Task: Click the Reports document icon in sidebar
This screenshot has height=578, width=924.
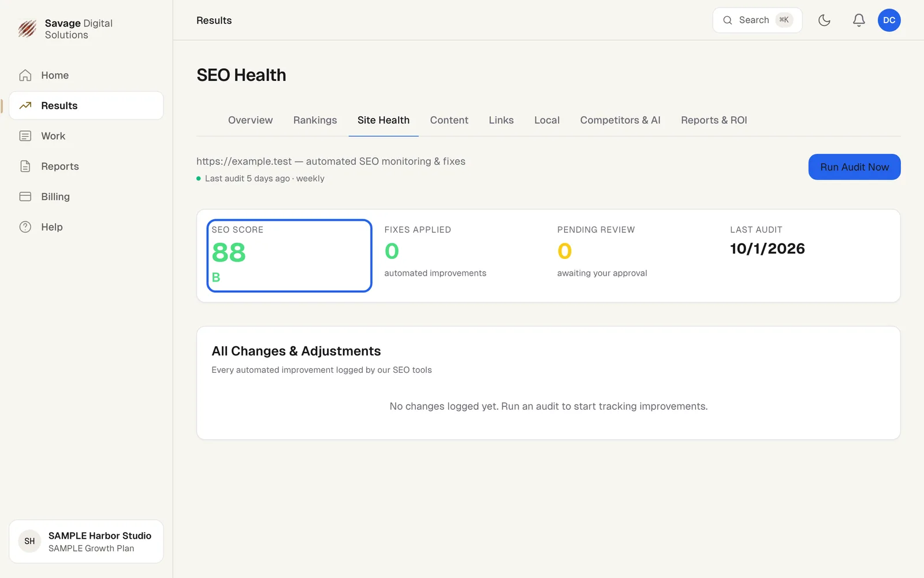Action: pyautogui.click(x=25, y=166)
